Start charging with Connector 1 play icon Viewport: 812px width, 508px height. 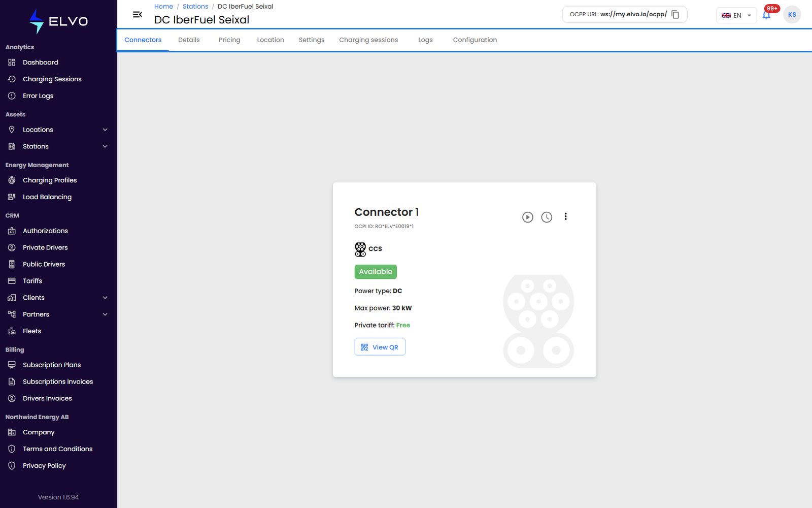pyautogui.click(x=528, y=217)
